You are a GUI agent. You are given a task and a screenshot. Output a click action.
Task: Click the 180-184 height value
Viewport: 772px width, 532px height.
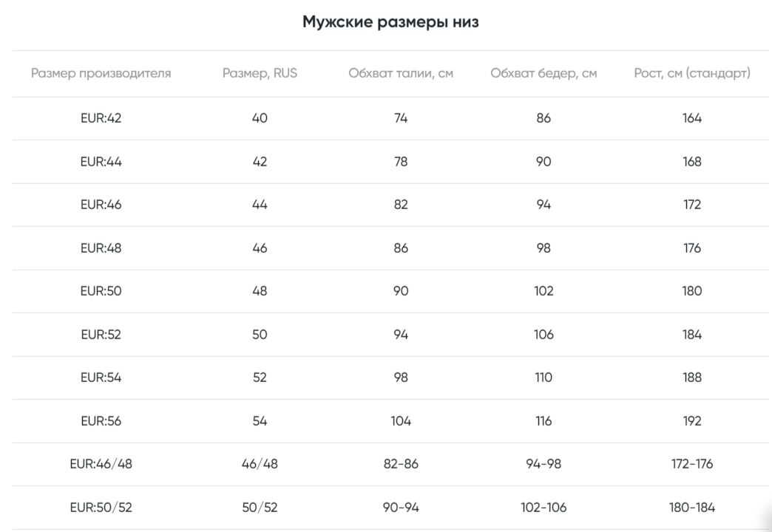point(691,508)
